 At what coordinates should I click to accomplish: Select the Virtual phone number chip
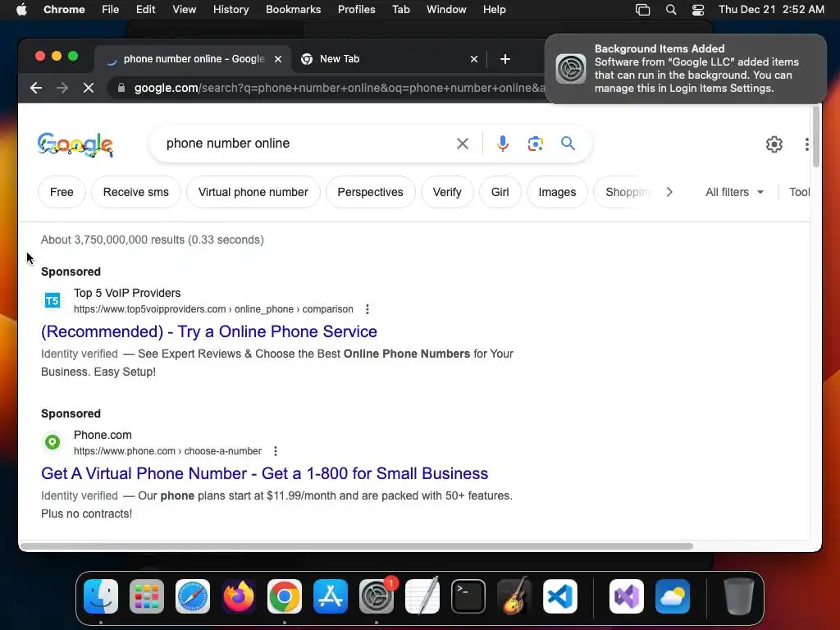click(x=253, y=192)
